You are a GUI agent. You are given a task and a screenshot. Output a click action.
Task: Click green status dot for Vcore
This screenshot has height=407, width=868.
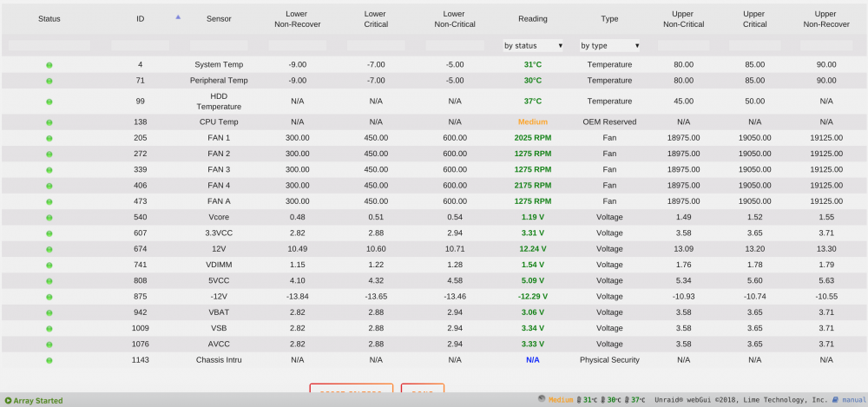pos(49,218)
